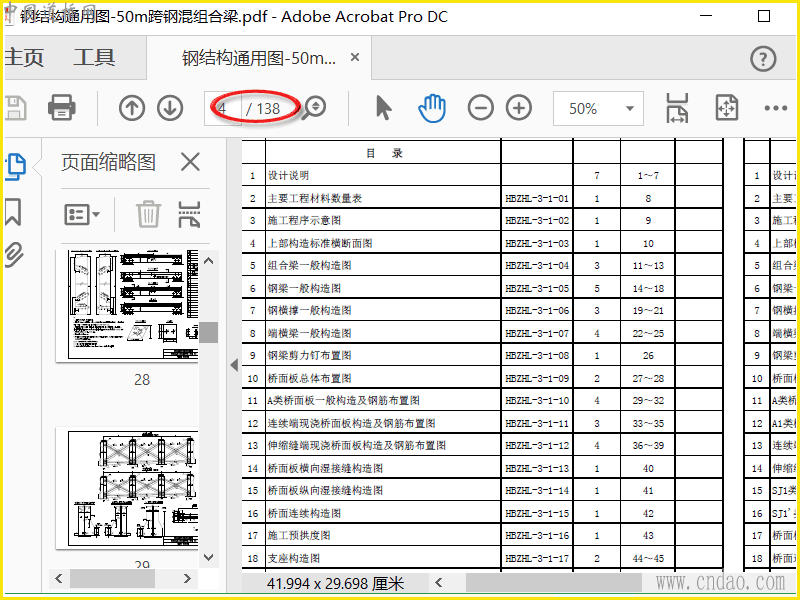Click the Print icon in toolbar

[62, 108]
